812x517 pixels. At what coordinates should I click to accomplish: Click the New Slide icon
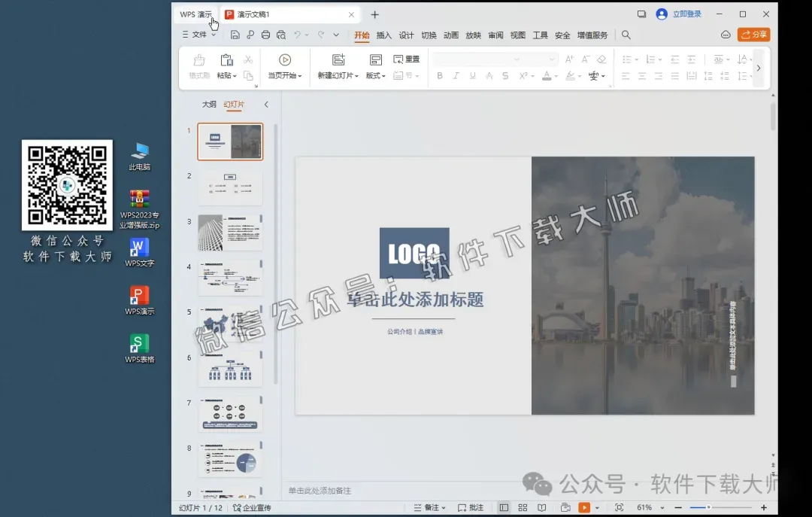pos(338,59)
